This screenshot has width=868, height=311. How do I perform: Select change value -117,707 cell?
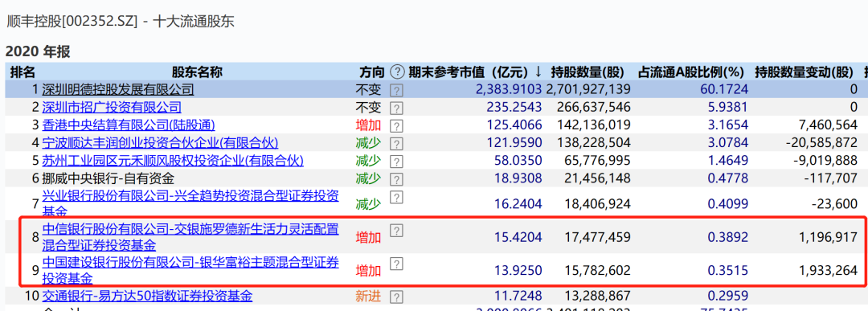pos(832,178)
